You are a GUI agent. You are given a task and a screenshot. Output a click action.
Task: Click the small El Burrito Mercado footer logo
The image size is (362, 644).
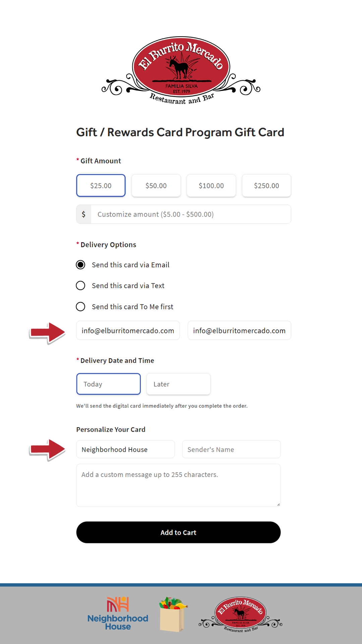coord(240,614)
